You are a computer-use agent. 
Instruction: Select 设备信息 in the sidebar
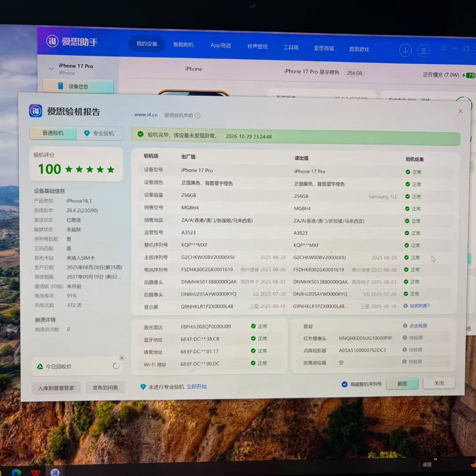coord(78,86)
